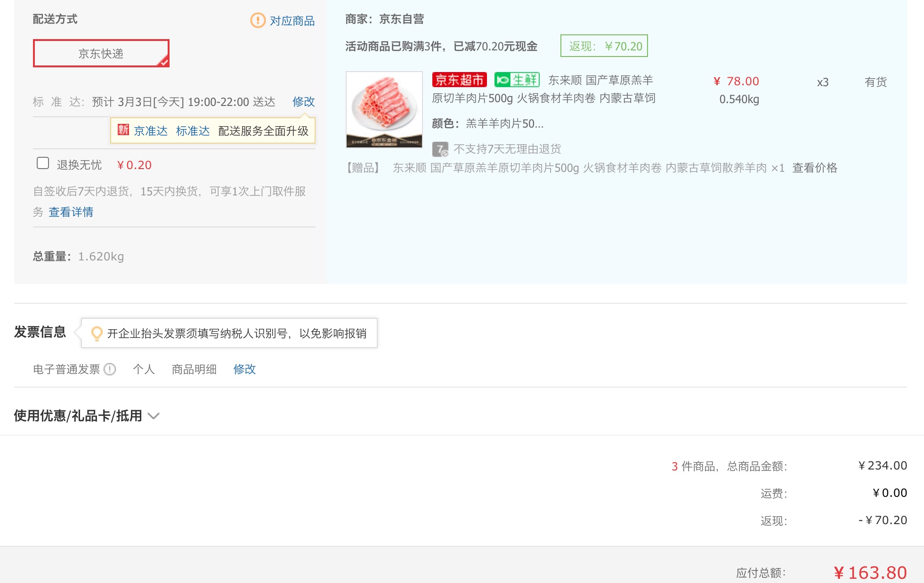Click the red 新 badge icon
Screen dimensions: 924x583
point(123,130)
